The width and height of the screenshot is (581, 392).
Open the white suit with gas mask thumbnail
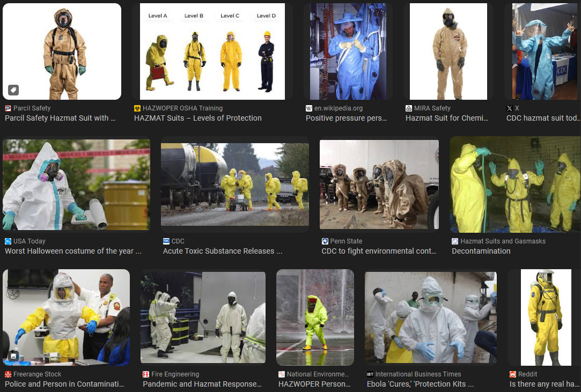76,185
